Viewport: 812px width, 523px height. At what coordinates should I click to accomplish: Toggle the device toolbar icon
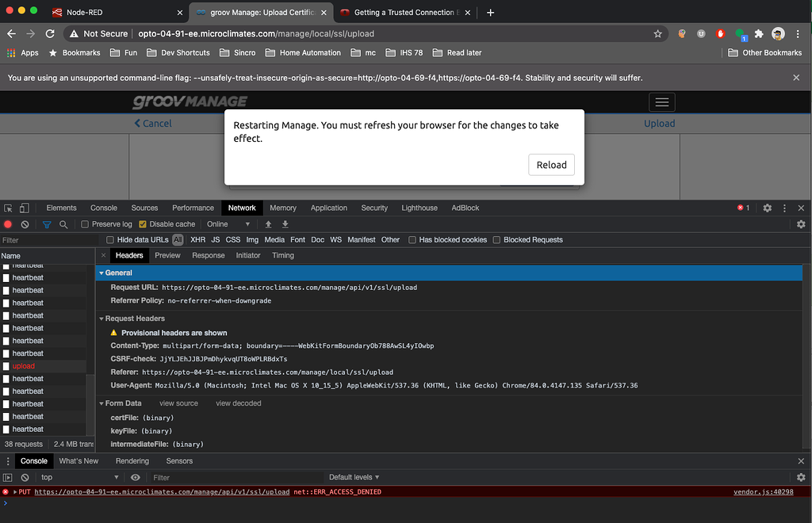click(x=25, y=208)
